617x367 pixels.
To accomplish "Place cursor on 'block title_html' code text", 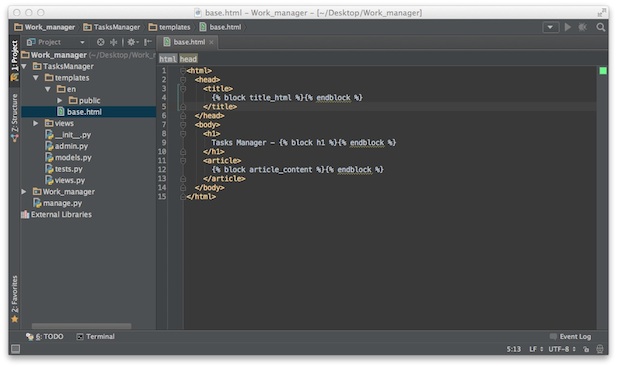I will [x=257, y=98].
